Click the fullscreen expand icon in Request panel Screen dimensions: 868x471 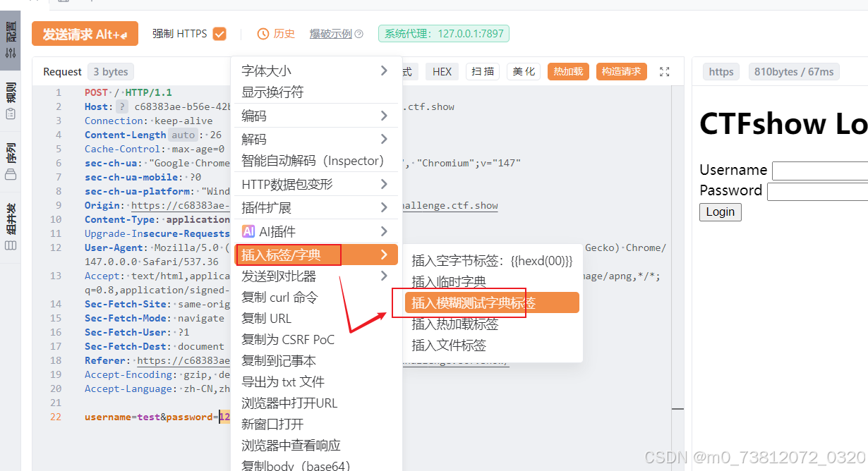pyautogui.click(x=664, y=72)
